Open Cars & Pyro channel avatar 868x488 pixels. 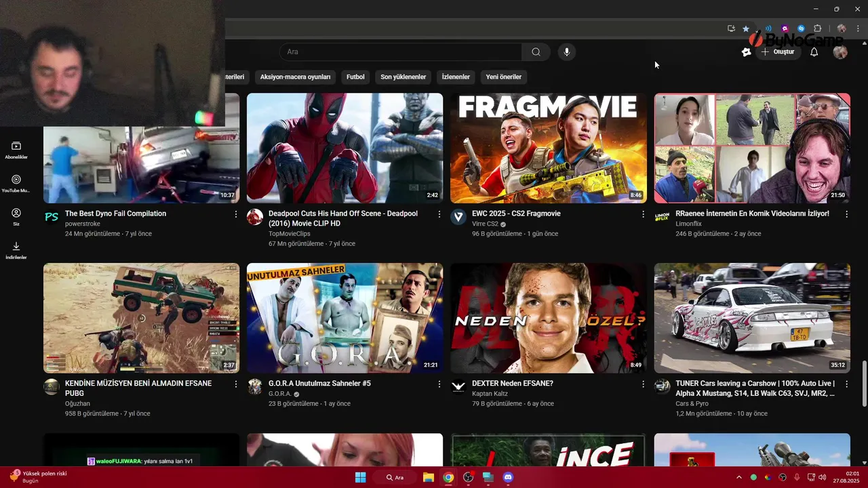click(x=662, y=386)
